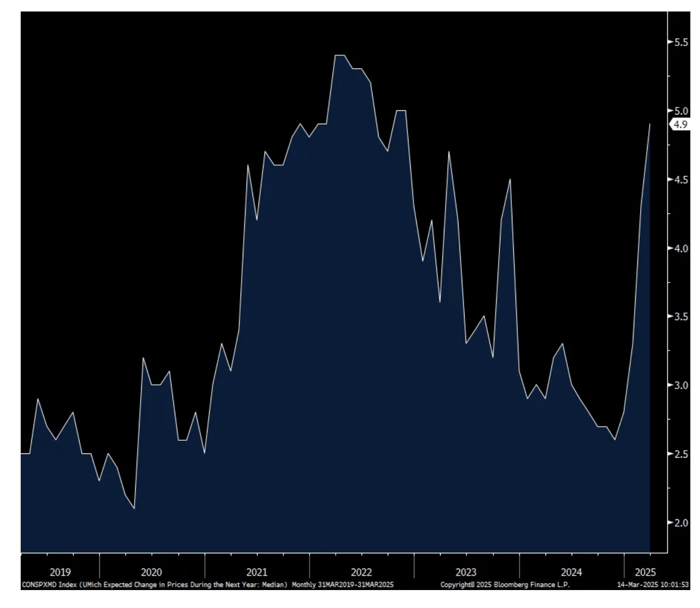Select the 2024 year label

[571, 572]
